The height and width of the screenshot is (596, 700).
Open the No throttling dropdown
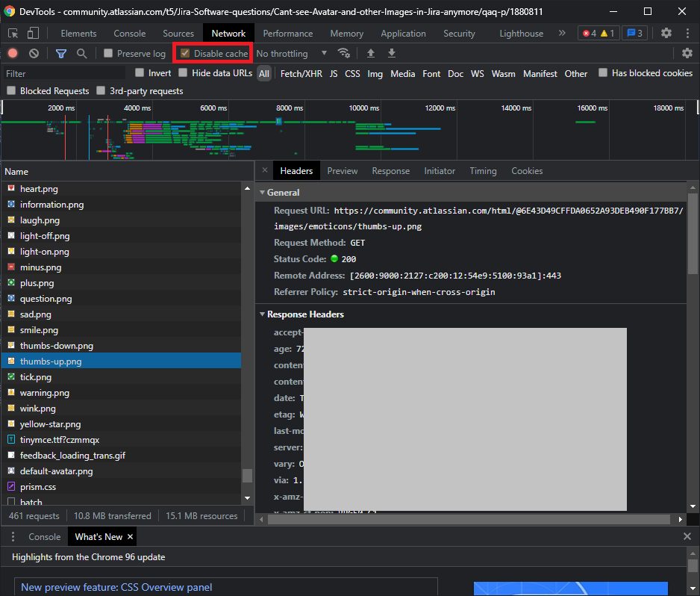[291, 54]
